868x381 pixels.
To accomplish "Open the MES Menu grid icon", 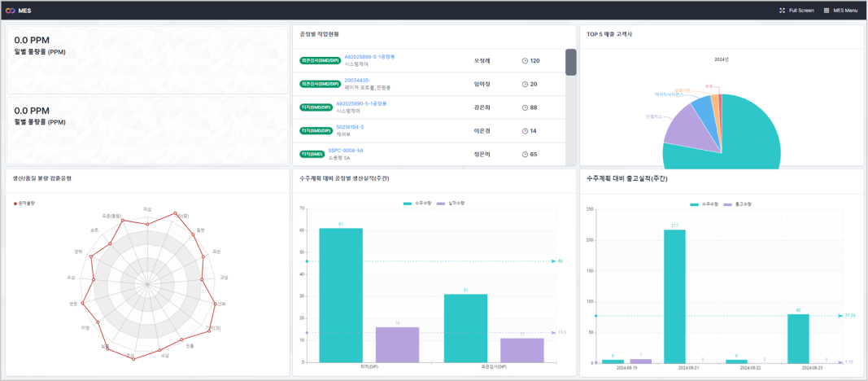I will [x=827, y=11].
